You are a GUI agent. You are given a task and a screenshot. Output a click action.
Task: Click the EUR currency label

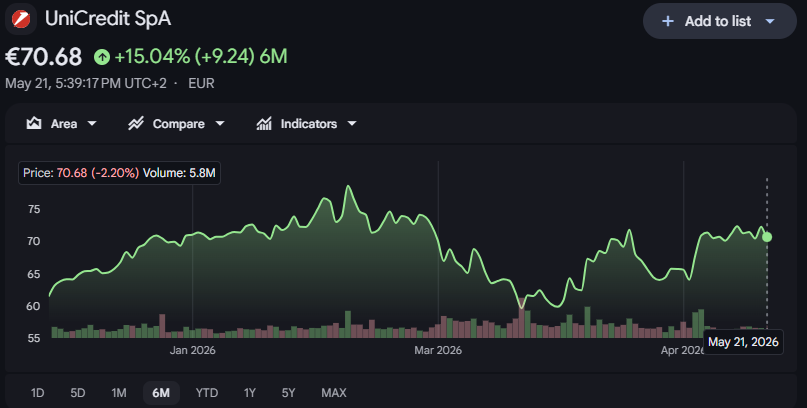[x=201, y=83]
